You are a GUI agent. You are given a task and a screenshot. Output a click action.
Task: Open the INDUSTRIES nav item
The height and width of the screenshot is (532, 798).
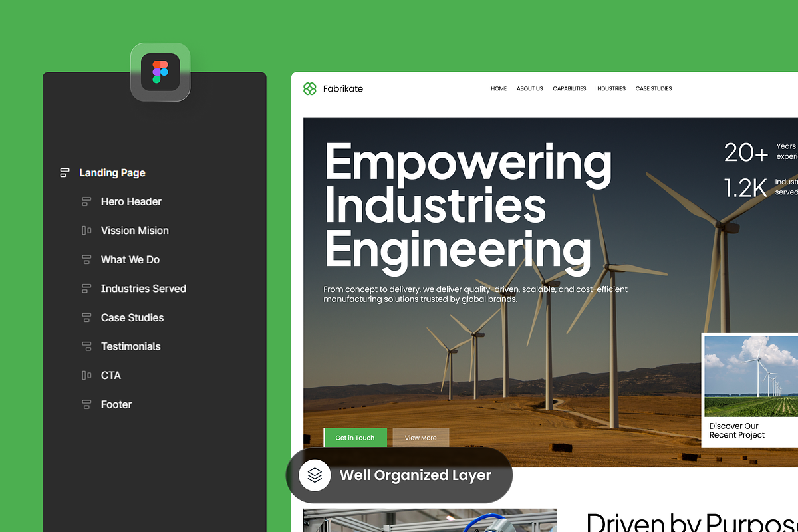610,88
